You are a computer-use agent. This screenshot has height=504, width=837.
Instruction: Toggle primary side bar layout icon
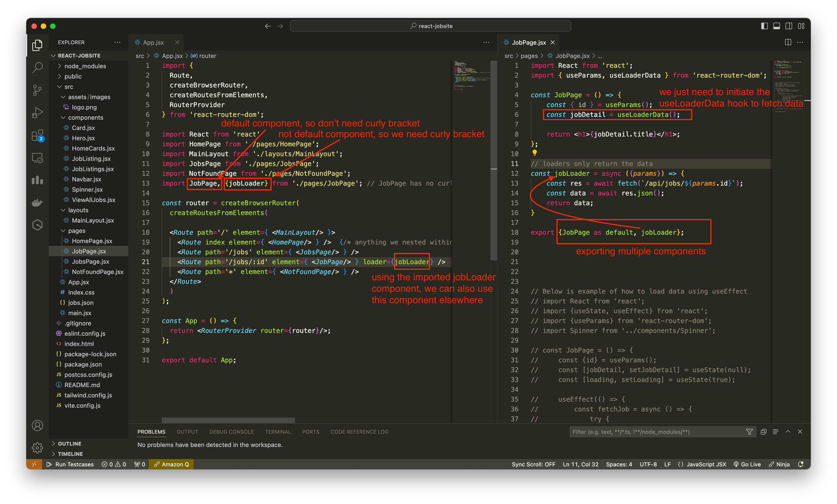tap(764, 26)
